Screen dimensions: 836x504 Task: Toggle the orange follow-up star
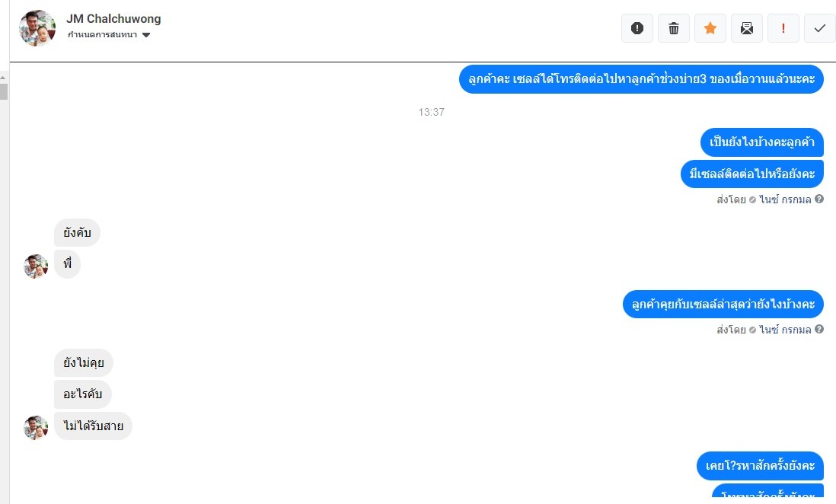(x=710, y=28)
